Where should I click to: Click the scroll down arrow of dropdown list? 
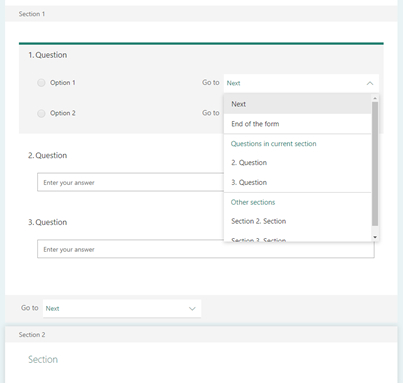tap(375, 237)
